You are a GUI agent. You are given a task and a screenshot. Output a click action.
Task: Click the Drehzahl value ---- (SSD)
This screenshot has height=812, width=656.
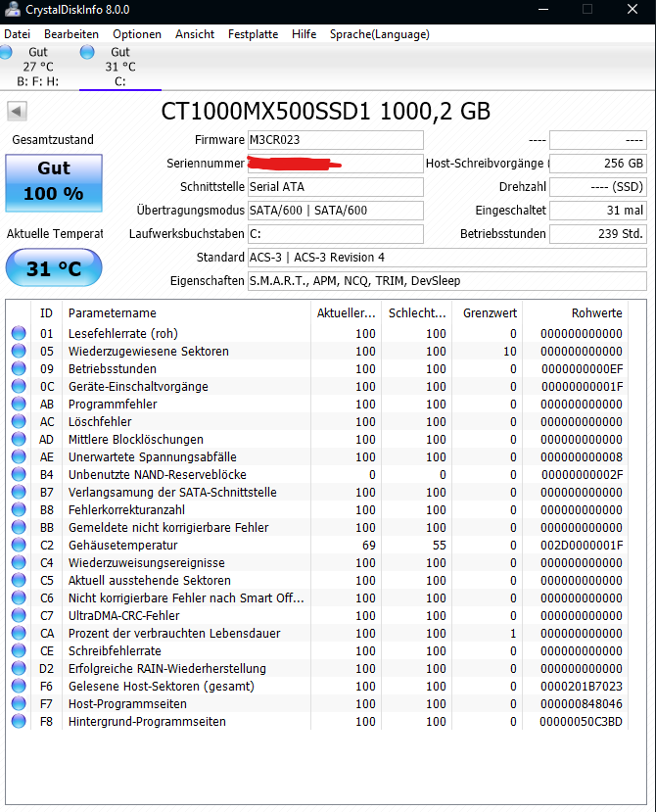[x=598, y=187]
